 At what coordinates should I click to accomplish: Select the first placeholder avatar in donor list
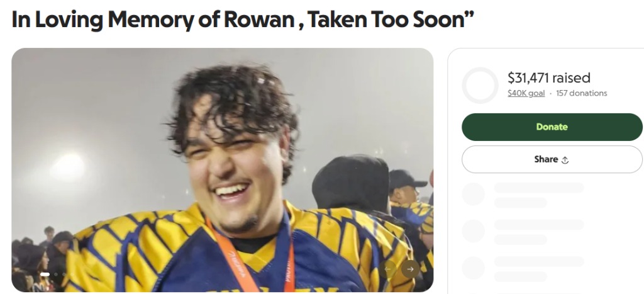(x=473, y=194)
